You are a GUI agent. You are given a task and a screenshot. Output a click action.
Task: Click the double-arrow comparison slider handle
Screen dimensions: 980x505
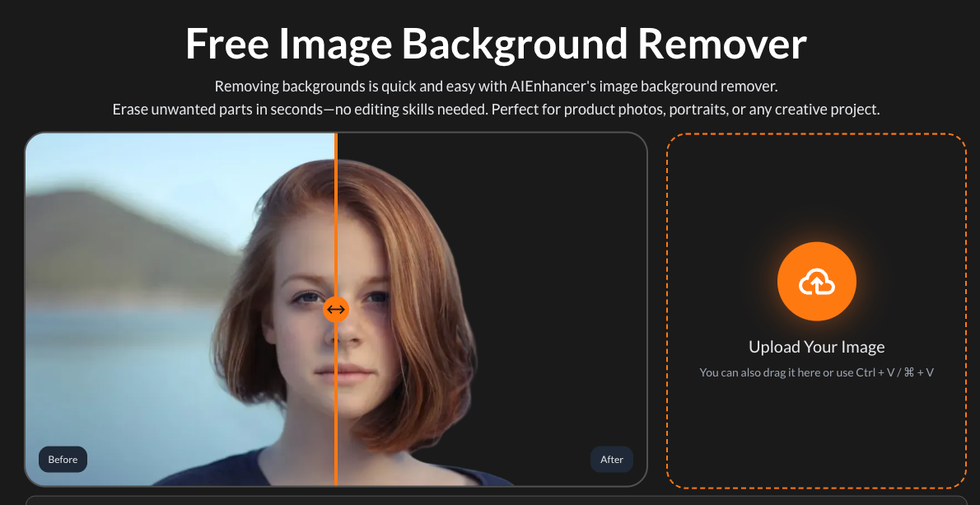coord(336,310)
